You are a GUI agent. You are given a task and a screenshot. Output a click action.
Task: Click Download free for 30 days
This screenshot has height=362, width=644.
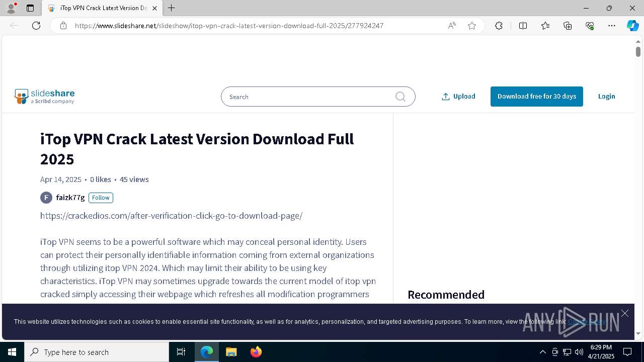click(x=537, y=97)
